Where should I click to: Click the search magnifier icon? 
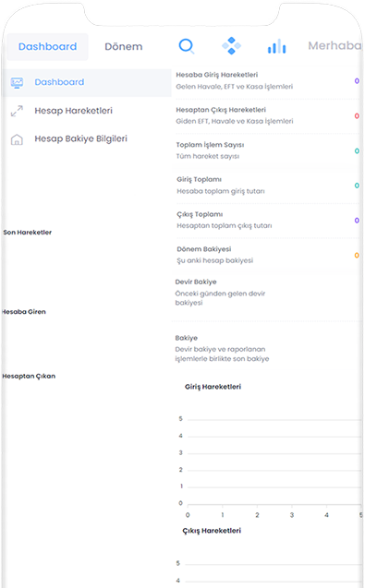187,46
